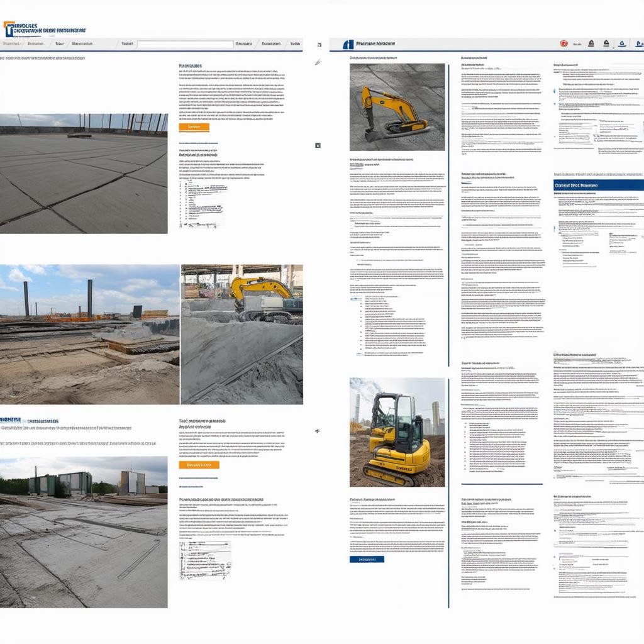The width and height of the screenshot is (644, 644).
Task: Click the small square icon beside the top excavator
Action: pos(318,145)
